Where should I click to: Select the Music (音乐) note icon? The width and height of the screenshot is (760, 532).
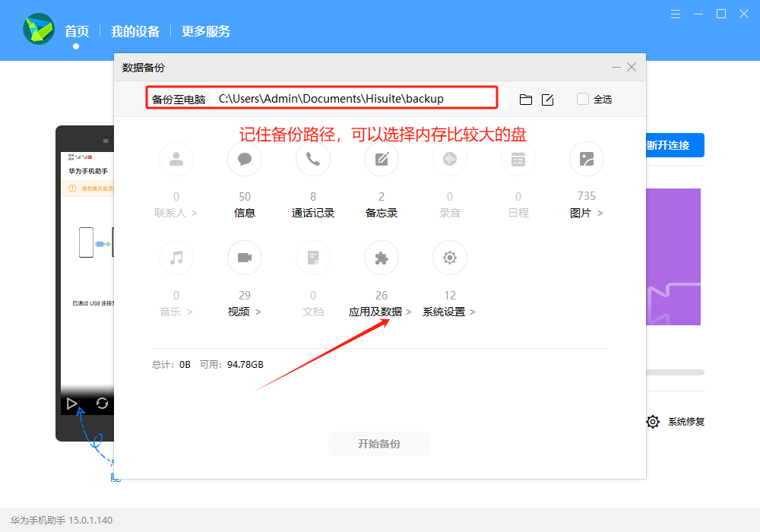[x=176, y=258]
